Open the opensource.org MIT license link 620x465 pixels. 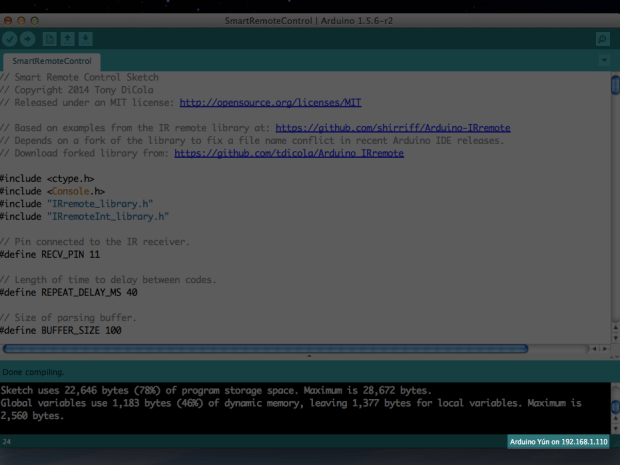click(x=270, y=103)
